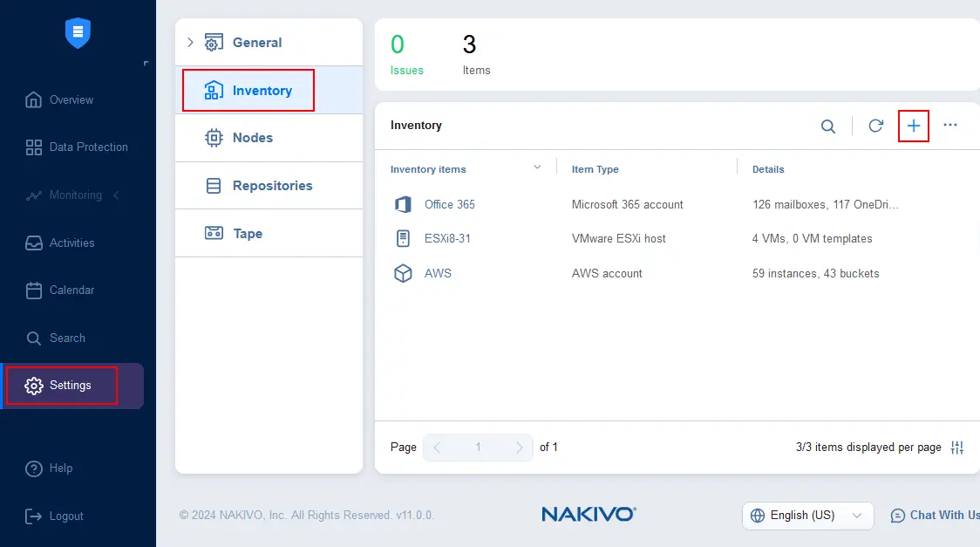980x547 pixels.
Task: Click "3/3 items displayed per page" text
Action: click(x=868, y=448)
